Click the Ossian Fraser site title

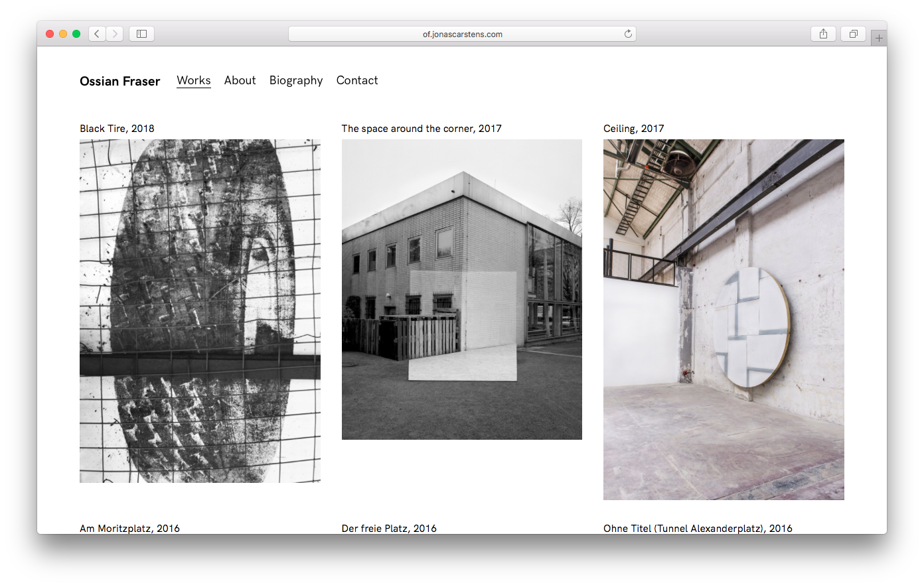pos(120,81)
